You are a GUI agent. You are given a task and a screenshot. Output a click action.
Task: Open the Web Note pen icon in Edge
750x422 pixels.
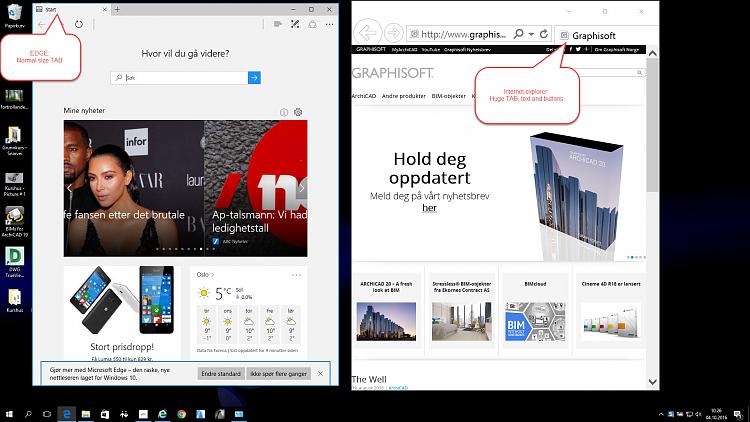pyautogui.click(x=295, y=24)
